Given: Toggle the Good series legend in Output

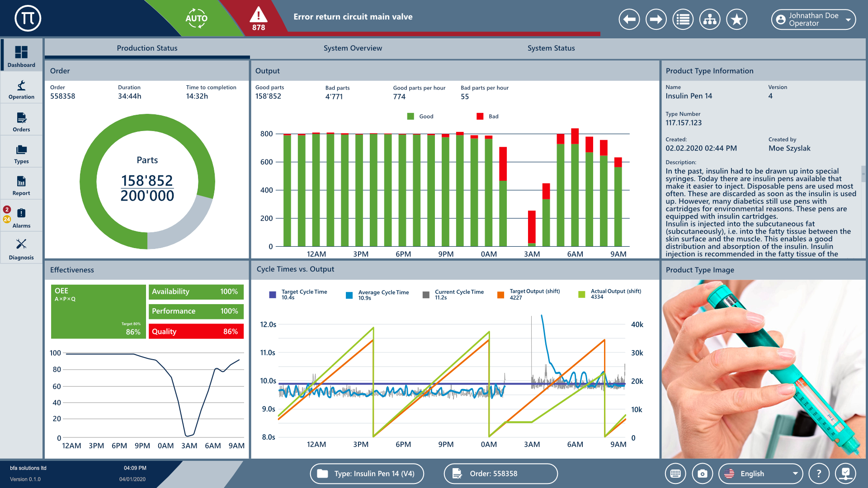Looking at the screenshot, I should click(x=420, y=117).
